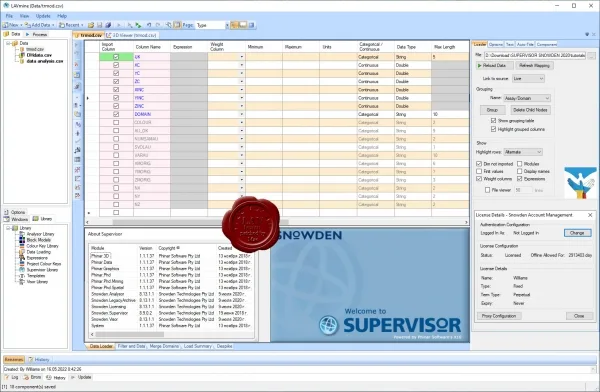Click the Errors icon in the bottom bar

pos(26,377)
